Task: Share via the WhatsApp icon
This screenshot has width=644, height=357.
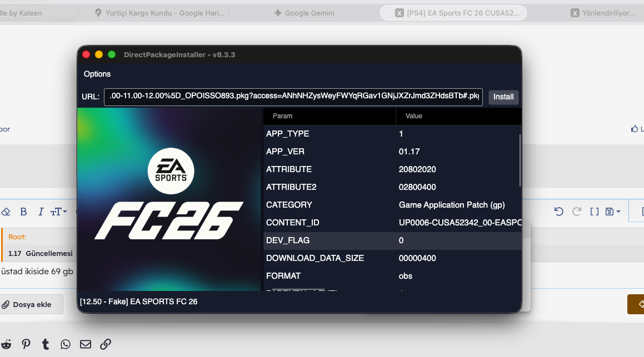Action: 66,344
